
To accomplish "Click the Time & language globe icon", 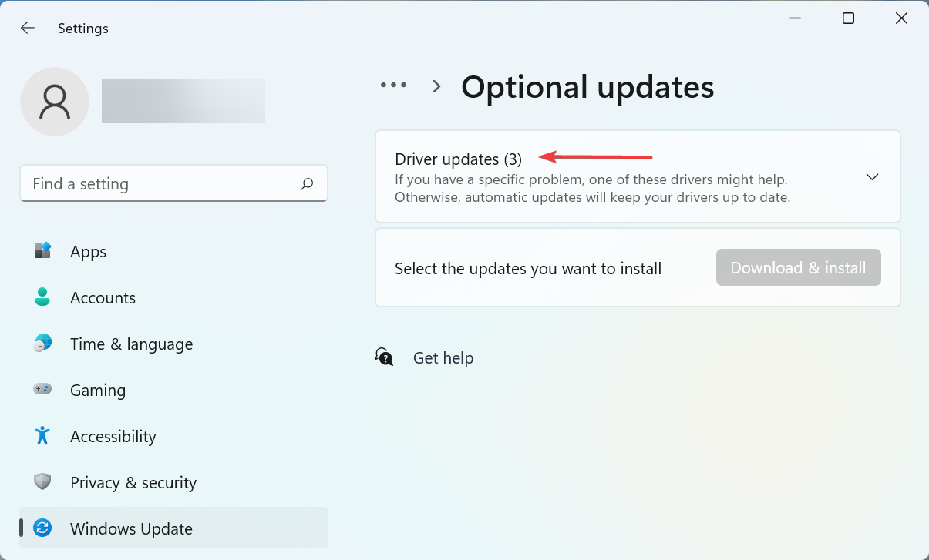I will pos(42,344).
